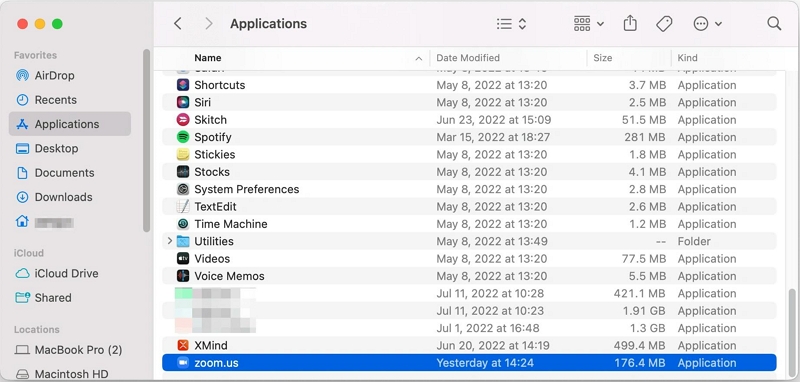Click the '281 MB' size of Spotify
The image size is (800, 382).
[645, 137]
